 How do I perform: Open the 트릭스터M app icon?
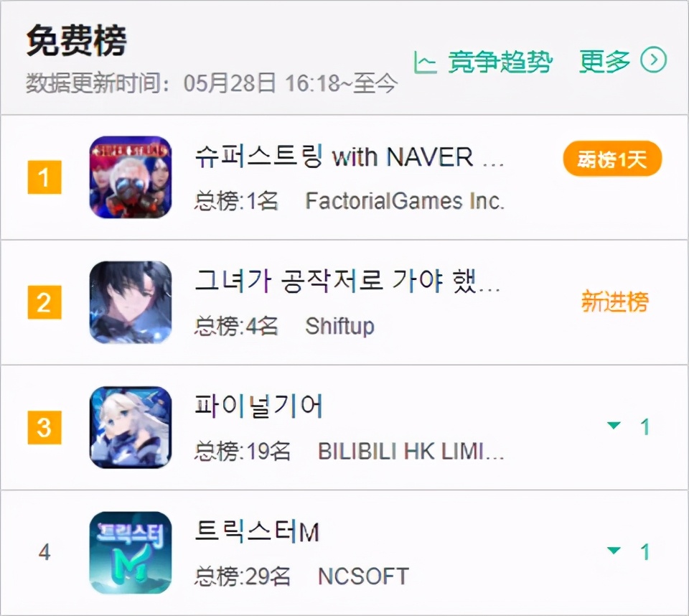pyautogui.click(x=131, y=552)
